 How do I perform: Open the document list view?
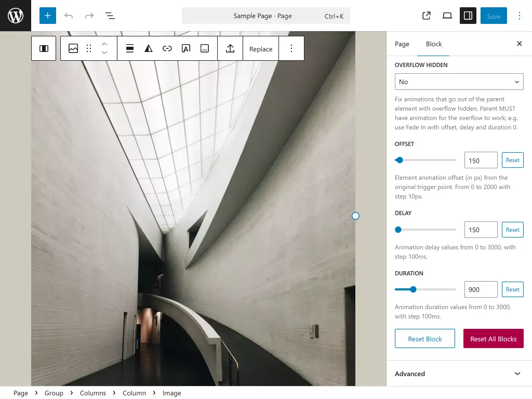coord(110,16)
